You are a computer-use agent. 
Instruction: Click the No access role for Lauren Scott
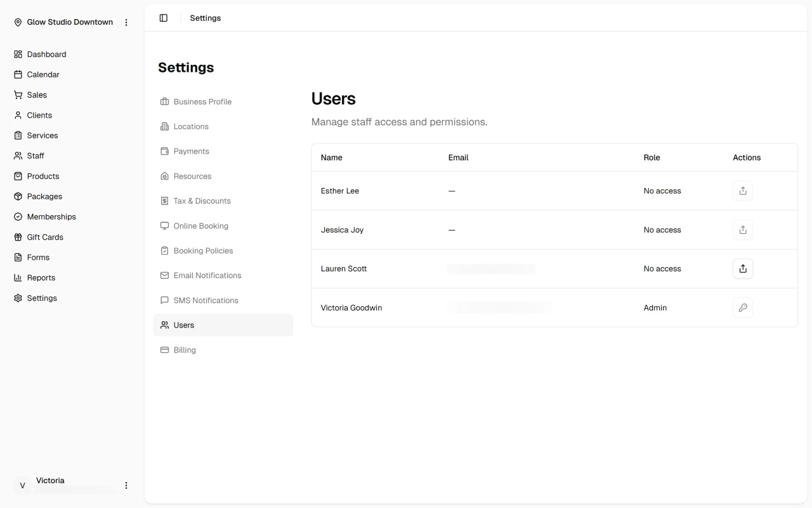pyautogui.click(x=662, y=269)
